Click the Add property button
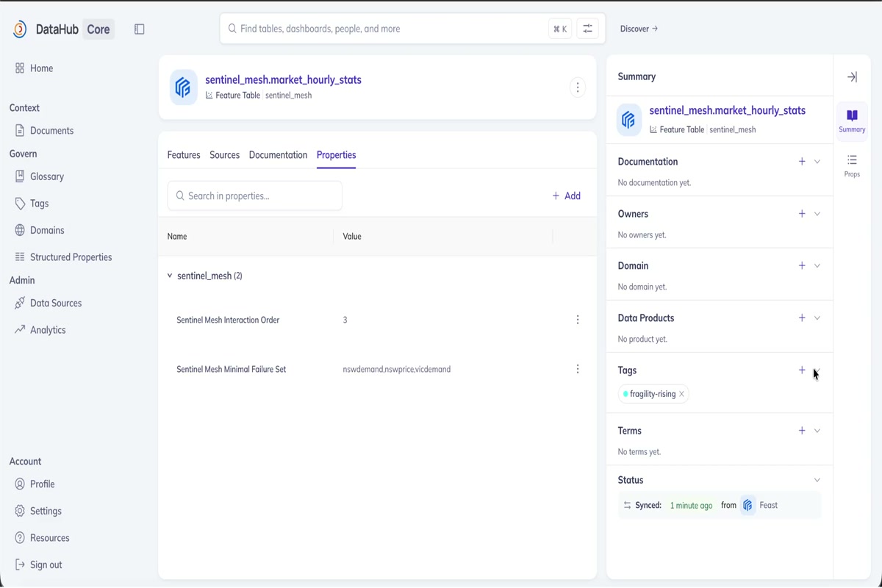The height and width of the screenshot is (588, 882). tap(567, 196)
